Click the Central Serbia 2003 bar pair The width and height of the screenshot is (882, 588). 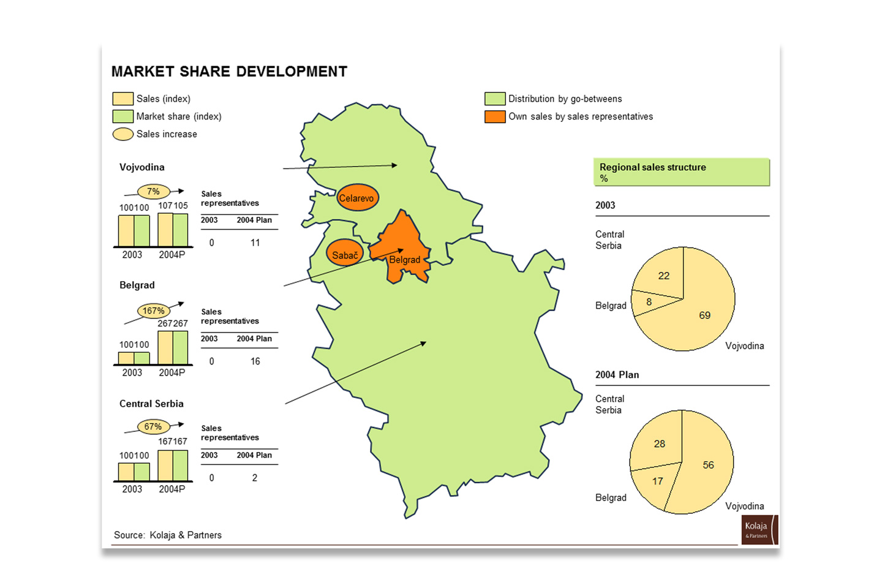coord(134,472)
